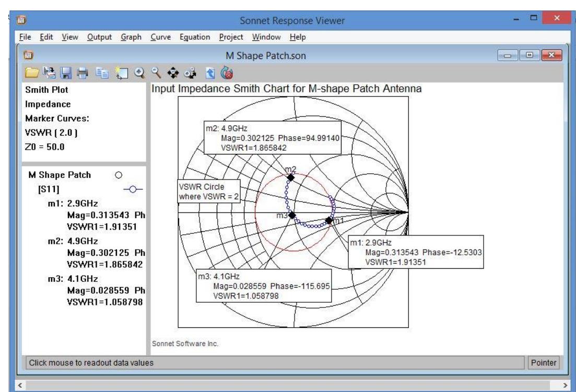
Task: Click VSWR1=1.058798 under legend m3
Action: tap(104, 302)
